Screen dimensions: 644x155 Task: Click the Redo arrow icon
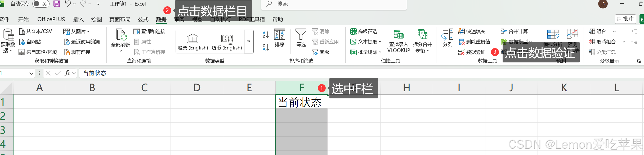(x=83, y=4)
